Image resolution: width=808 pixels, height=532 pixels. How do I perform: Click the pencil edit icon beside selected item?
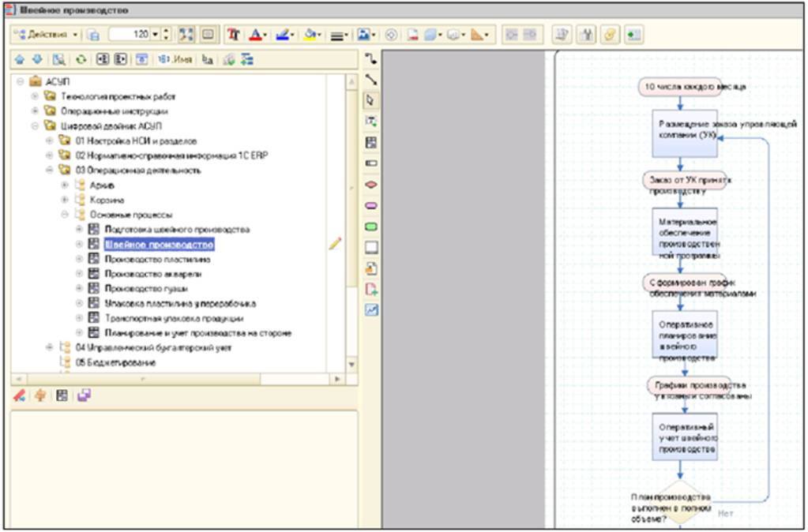335,244
